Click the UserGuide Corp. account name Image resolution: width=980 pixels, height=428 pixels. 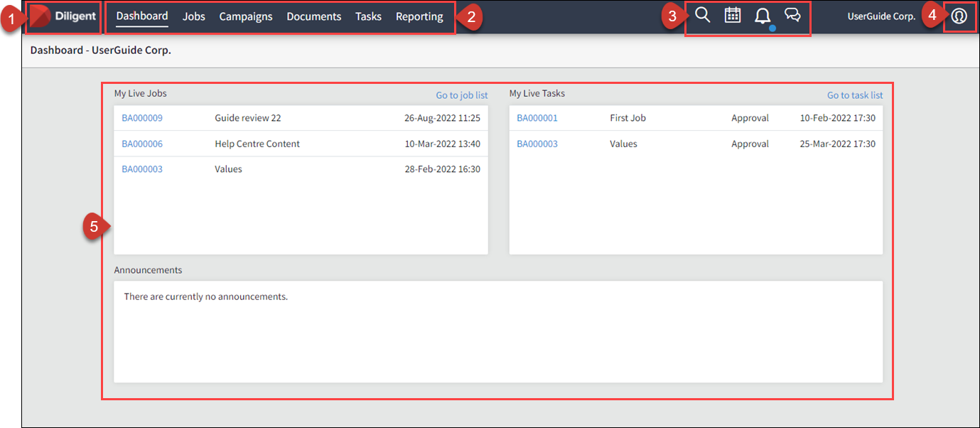pyautogui.click(x=881, y=16)
